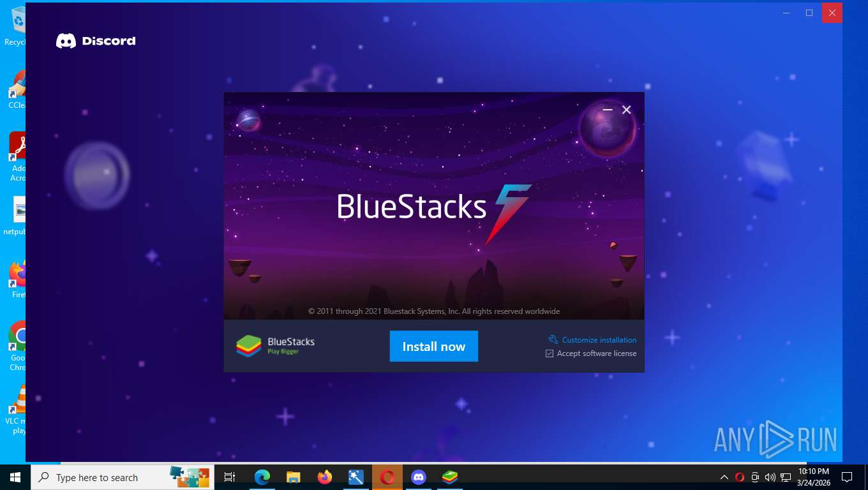This screenshot has height=490, width=868.
Task: Open network settings from system tray
Action: pyautogui.click(x=785, y=477)
